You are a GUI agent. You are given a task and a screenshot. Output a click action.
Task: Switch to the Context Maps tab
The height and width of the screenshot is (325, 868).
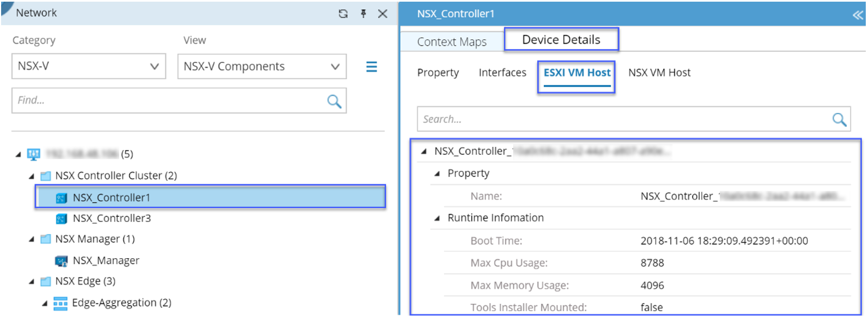451,42
